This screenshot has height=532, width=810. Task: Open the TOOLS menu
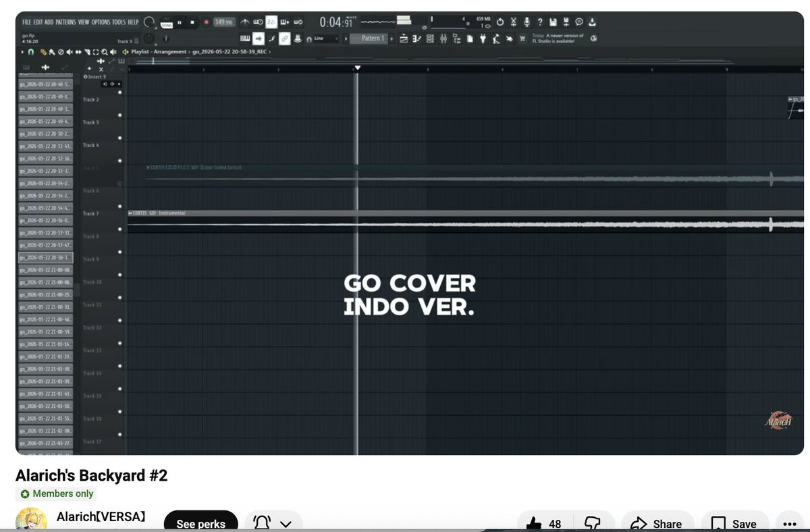pyautogui.click(x=119, y=22)
